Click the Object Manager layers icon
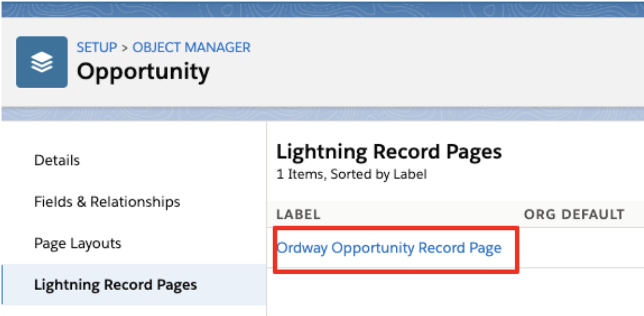The image size is (644, 316). (42, 62)
